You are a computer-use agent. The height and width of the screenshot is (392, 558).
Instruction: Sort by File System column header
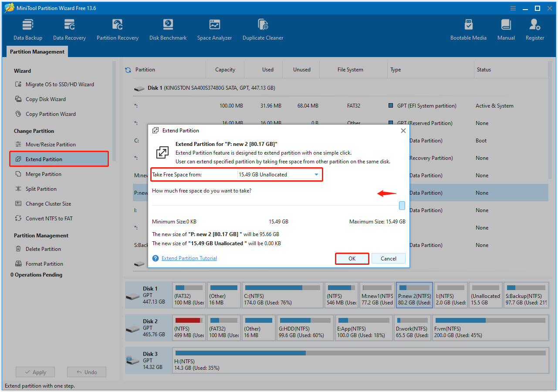(353, 70)
